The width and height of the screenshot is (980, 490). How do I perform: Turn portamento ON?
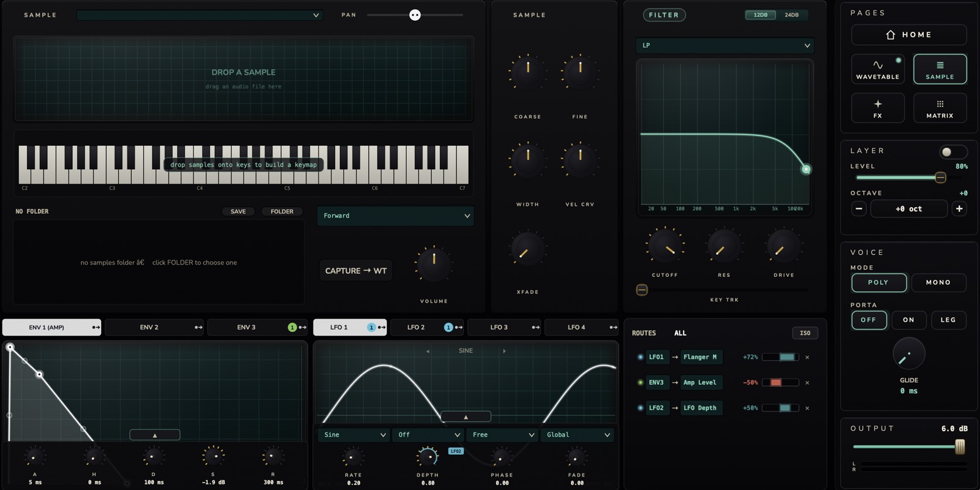[908, 320]
